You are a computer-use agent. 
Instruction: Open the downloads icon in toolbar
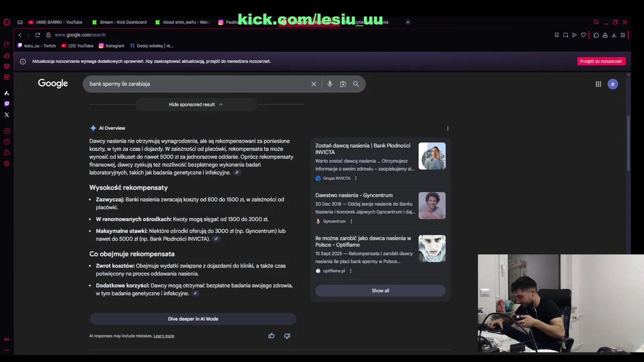point(614,35)
